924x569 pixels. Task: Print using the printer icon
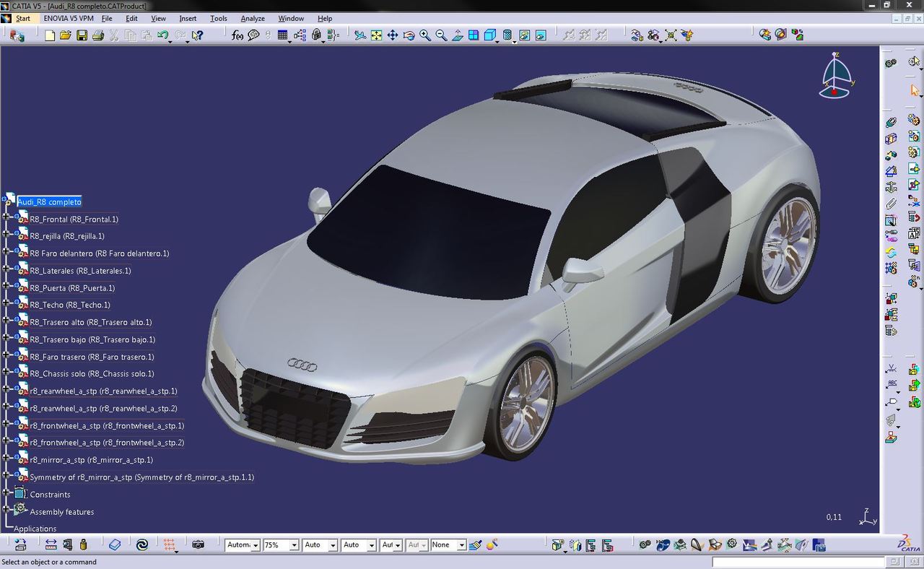pos(97,35)
